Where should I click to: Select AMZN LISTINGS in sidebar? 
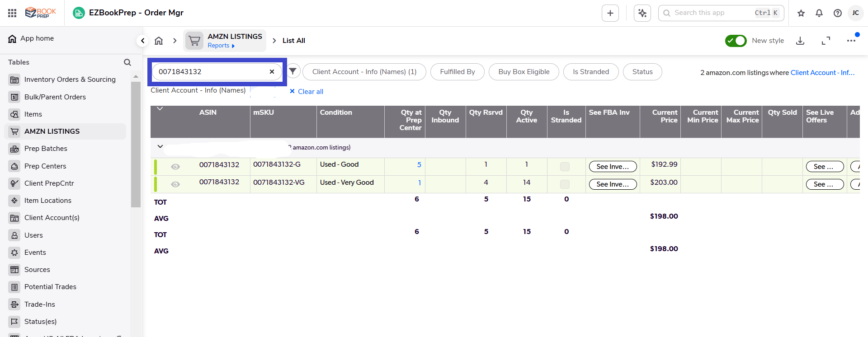[x=66, y=131]
